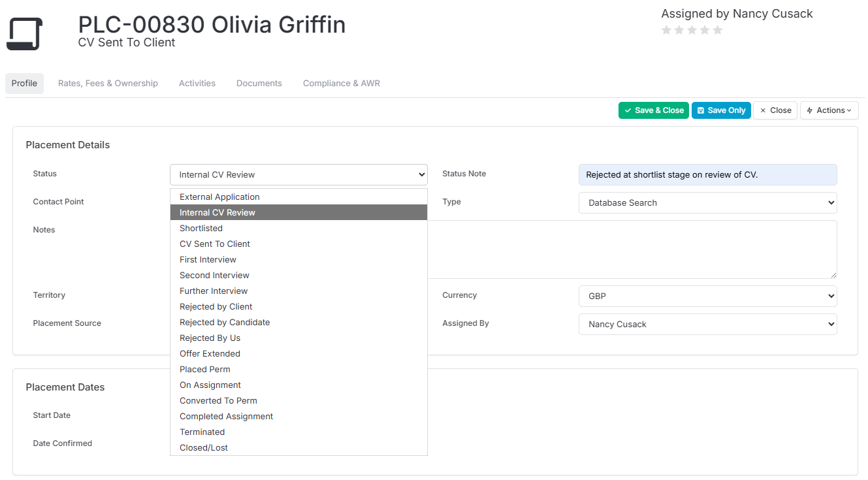868x480 pixels.
Task: Switch to Rates, Fees & Ownership tab
Action: pyautogui.click(x=108, y=84)
